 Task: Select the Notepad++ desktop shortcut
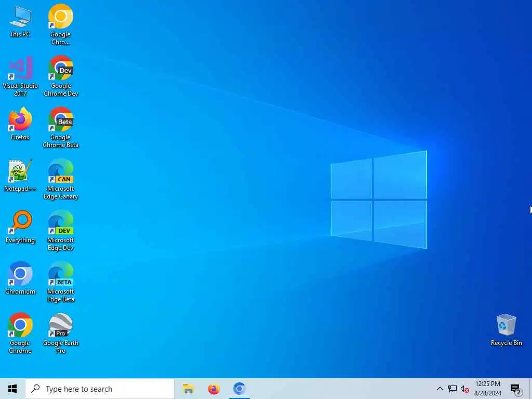[x=20, y=176]
